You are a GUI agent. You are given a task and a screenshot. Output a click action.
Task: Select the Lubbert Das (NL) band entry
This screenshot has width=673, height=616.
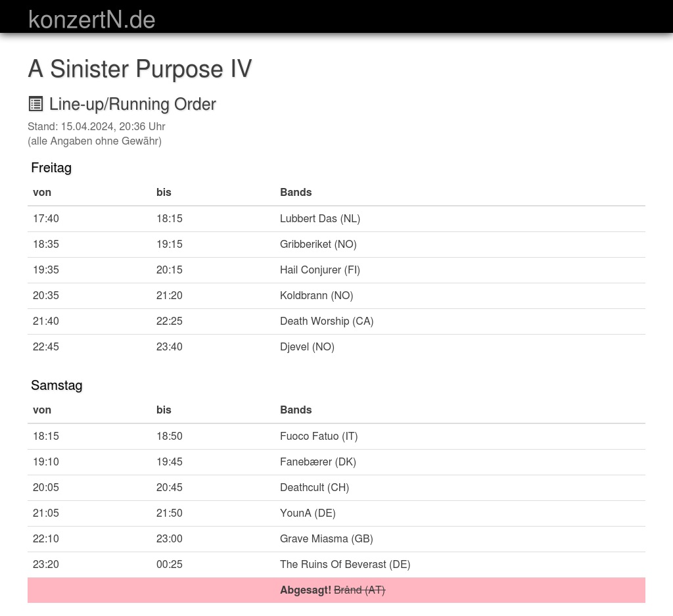(319, 218)
